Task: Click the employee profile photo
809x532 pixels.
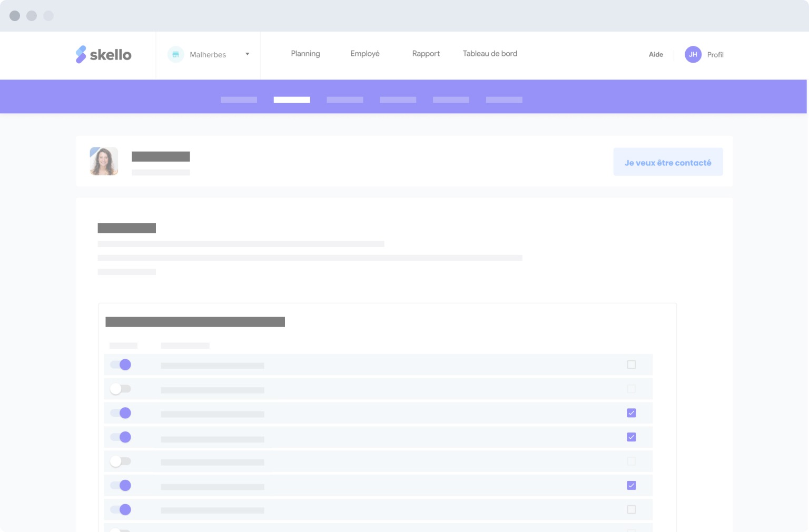Action: tap(104, 161)
